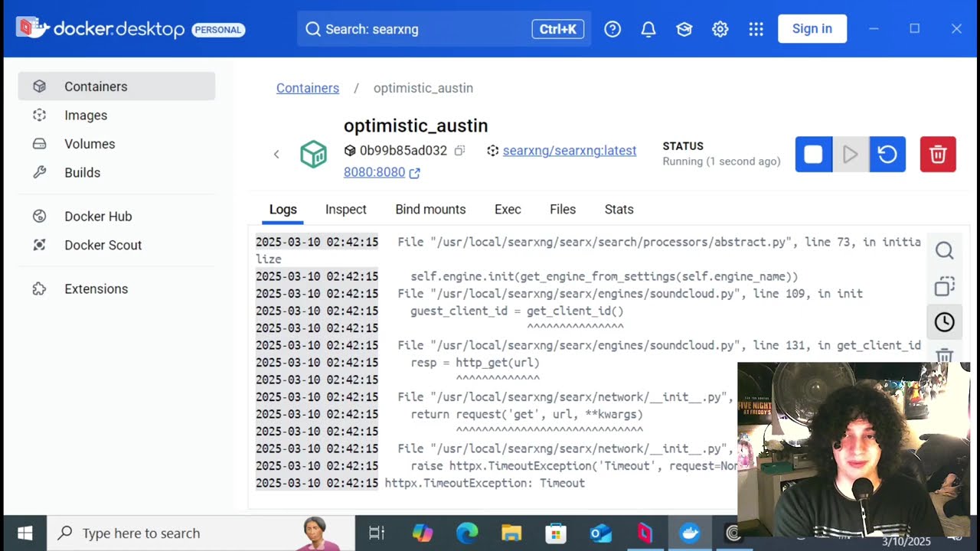This screenshot has height=551, width=980.
Task: Copy logs to clipboard icon
Action: click(945, 286)
